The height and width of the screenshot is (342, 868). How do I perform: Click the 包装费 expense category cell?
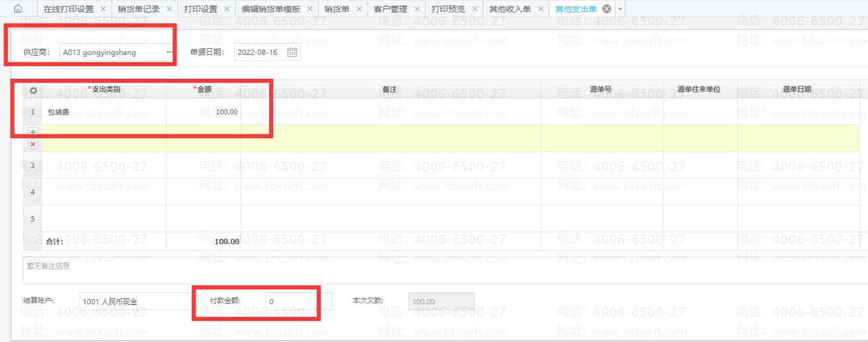click(104, 112)
